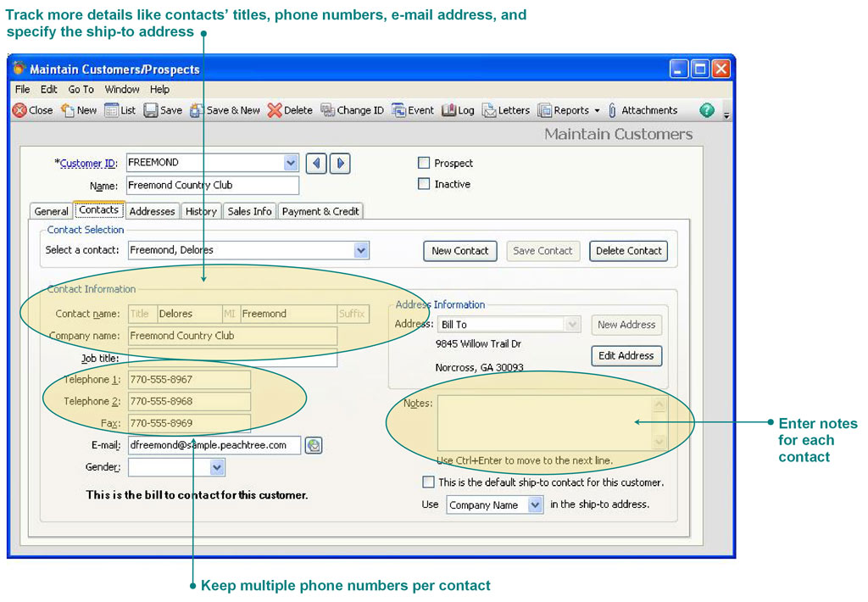Follow the Customer ID link label
868x602 pixels.
click(88, 164)
